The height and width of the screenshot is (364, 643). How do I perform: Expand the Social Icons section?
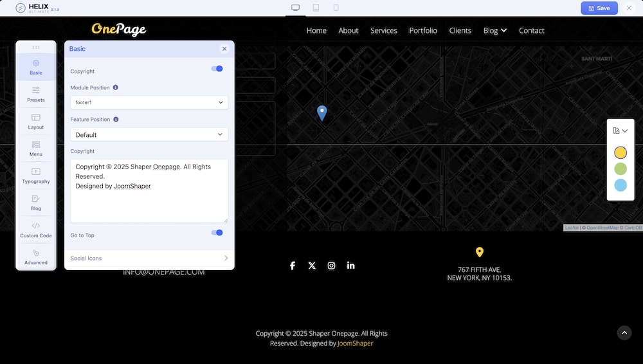coord(149,258)
